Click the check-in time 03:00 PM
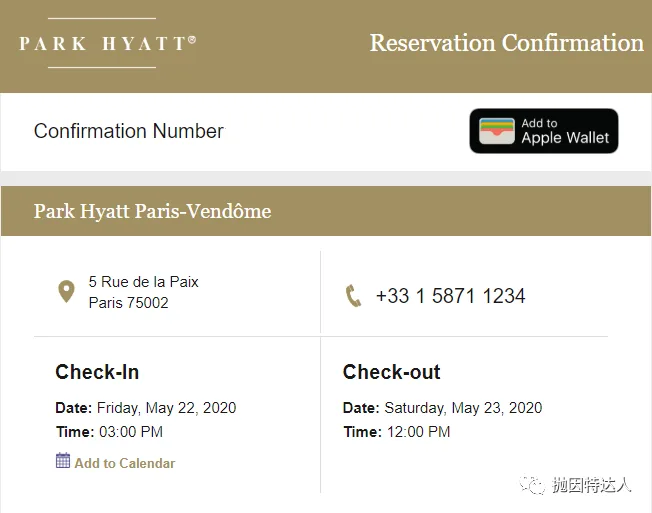Screen dimensions: 652x513 click(131, 432)
